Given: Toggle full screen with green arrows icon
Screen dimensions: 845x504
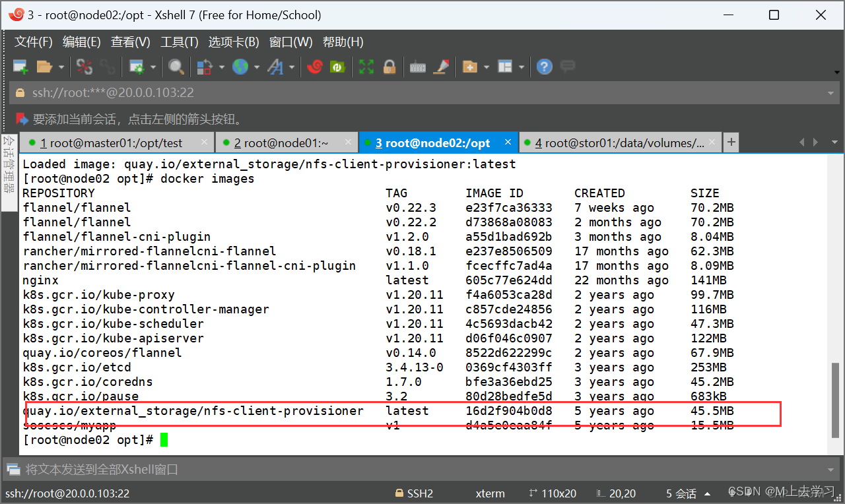Looking at the screenshot, I should point(366,67).
